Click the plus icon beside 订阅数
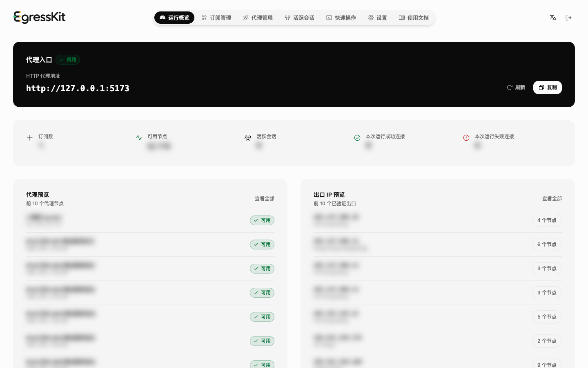This screenshot has height=368, width=588. [30, 138]
